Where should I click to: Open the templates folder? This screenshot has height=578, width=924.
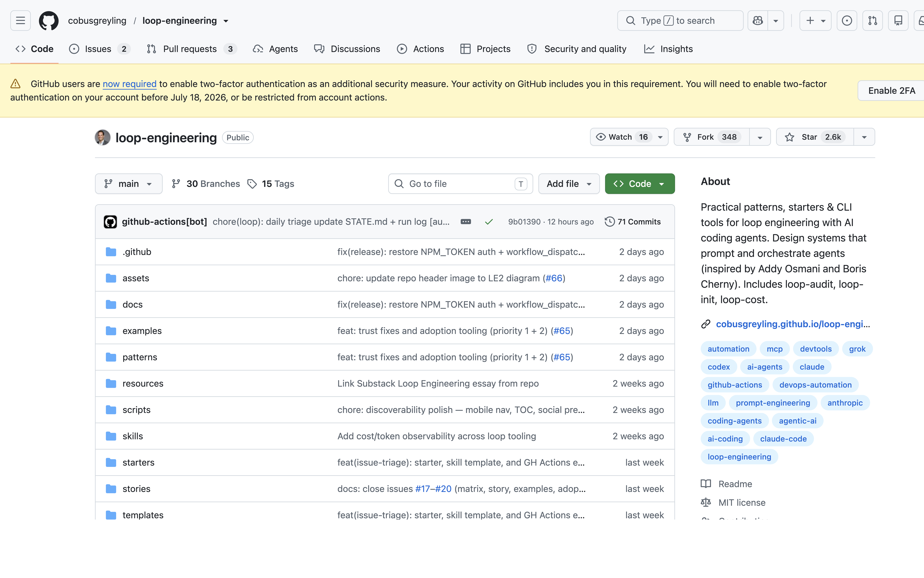pos(143,515)
